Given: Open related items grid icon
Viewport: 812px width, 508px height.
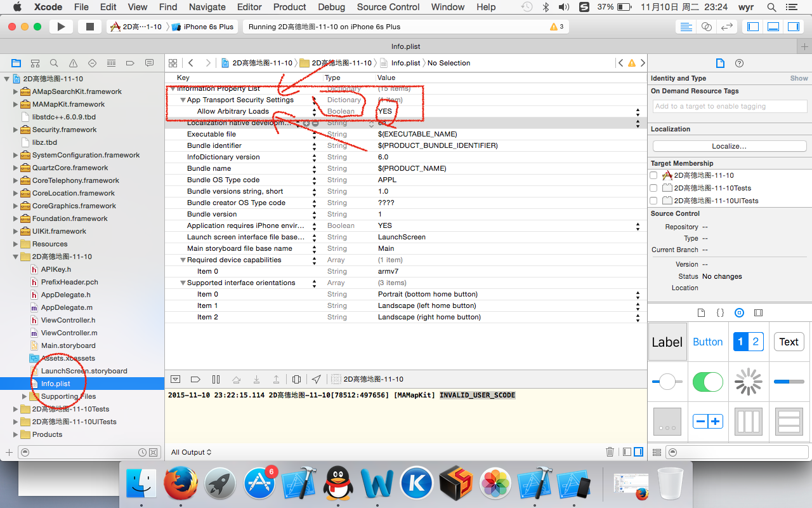Looking at the screenshot, I should point(173,63).
